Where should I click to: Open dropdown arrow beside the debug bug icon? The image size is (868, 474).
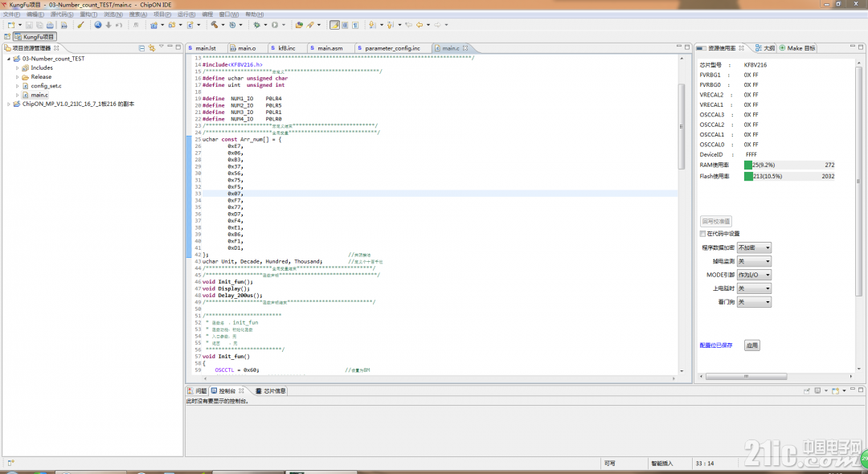tap(266, 25)
